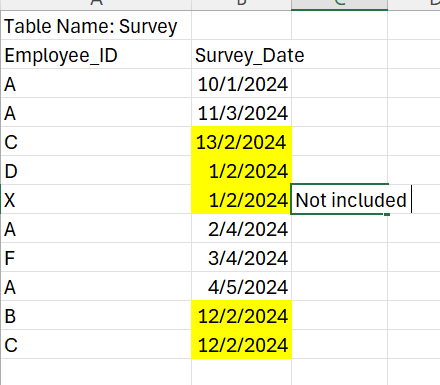Select the Survey_Date header cell
This screenshot has width=440, height=385.
coord(242,54)
